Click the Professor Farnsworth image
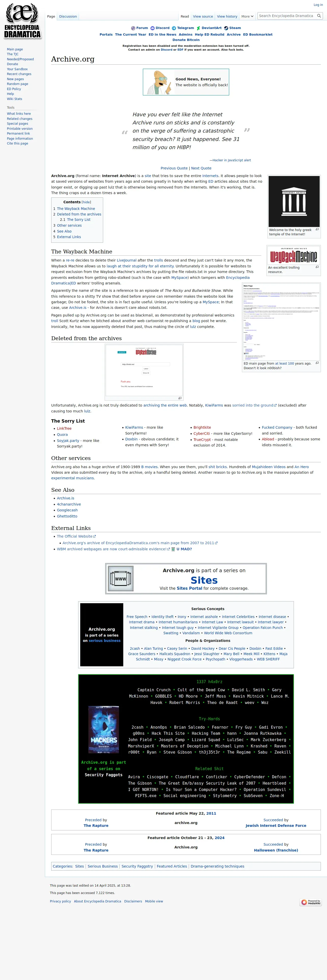This screenshot has height=980, width=327. tap(159, 82)
